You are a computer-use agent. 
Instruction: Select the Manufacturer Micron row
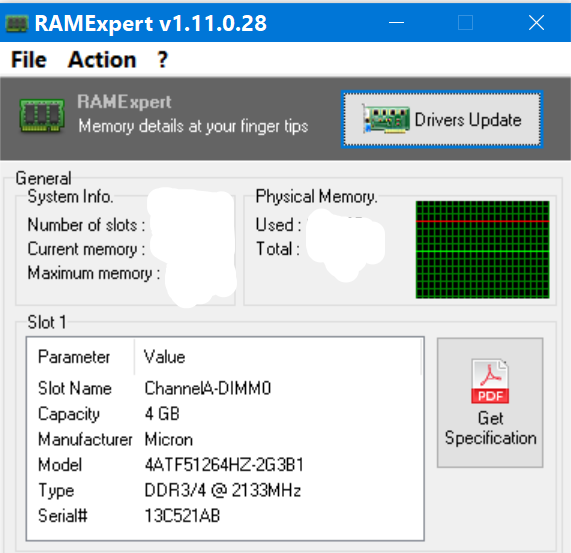coord(225,439)
